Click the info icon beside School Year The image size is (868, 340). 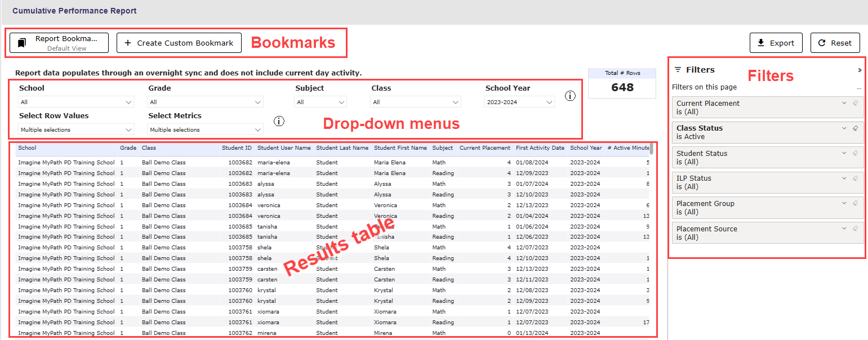[x=570, y=96]
